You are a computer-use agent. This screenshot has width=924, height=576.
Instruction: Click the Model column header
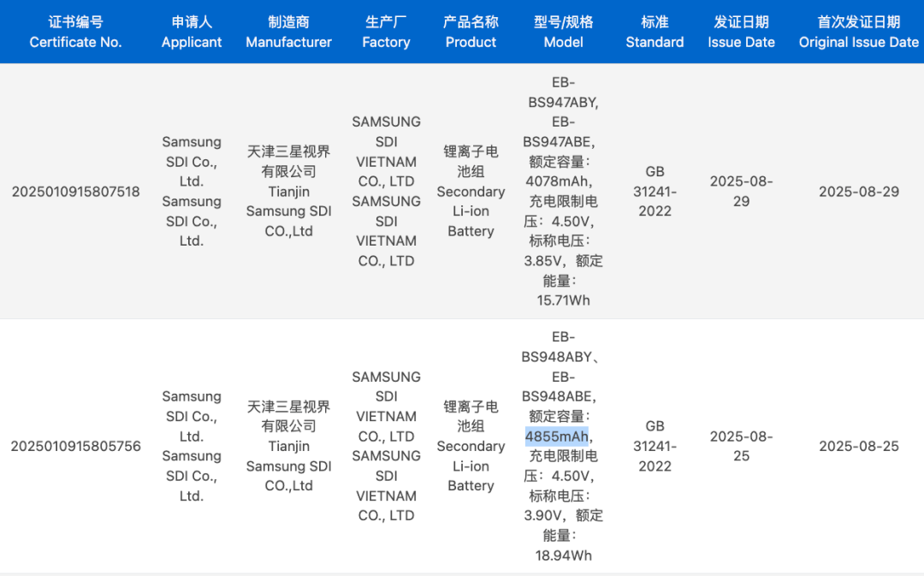click(563, 32)
